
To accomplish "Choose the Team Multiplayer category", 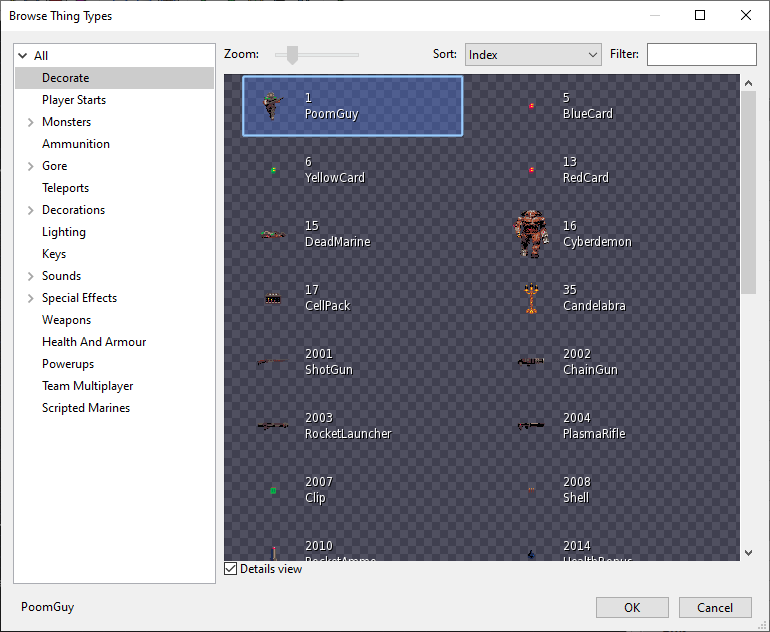I will click(x=87, y=386).
